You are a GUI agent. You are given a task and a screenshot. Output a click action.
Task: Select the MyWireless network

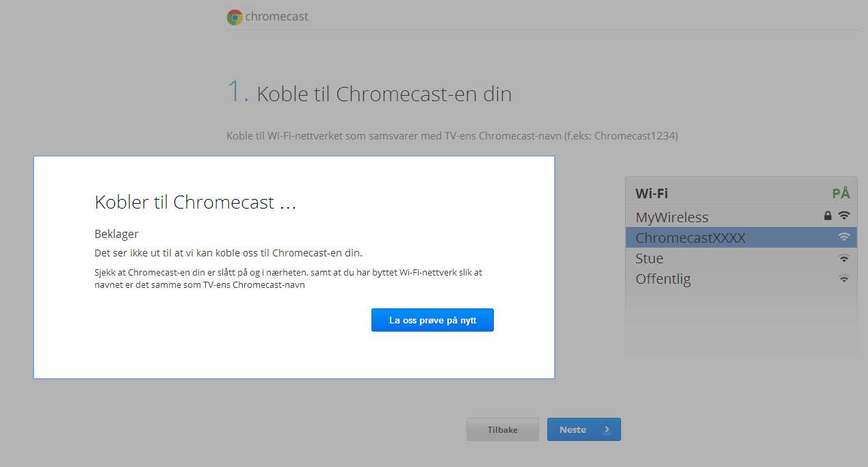(741, 217)
